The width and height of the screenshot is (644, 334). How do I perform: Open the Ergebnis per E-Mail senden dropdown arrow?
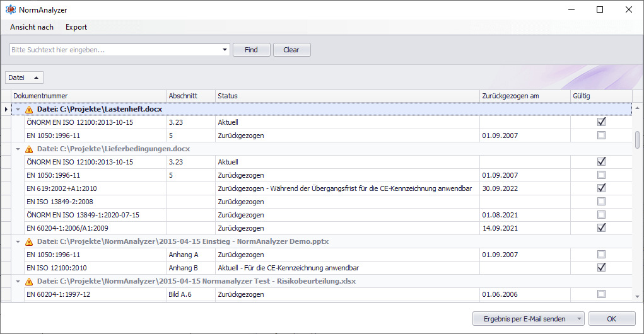pyautogui.click(x=579, y=319)
